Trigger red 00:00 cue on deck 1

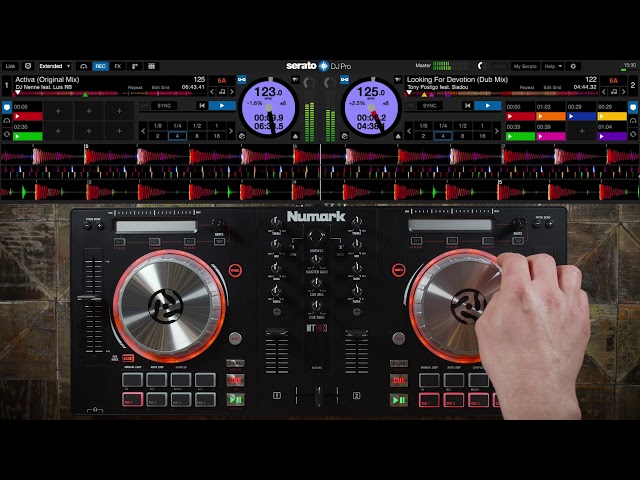pos(28,116)
